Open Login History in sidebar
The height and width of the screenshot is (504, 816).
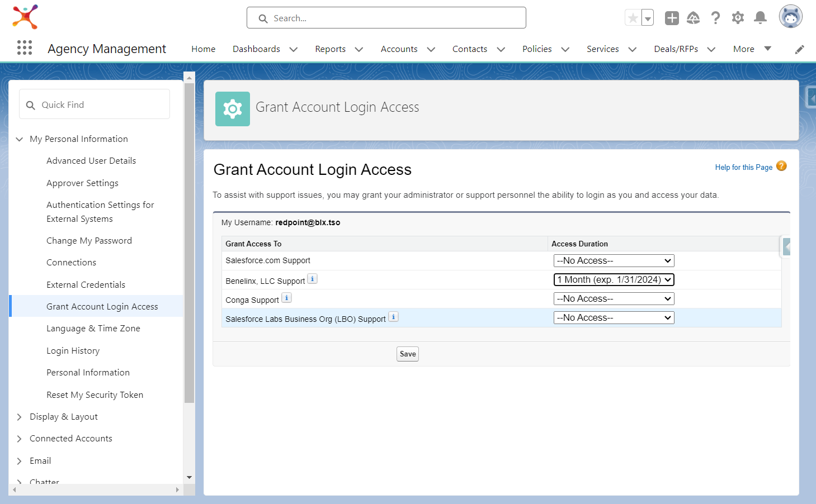(73, 351)
